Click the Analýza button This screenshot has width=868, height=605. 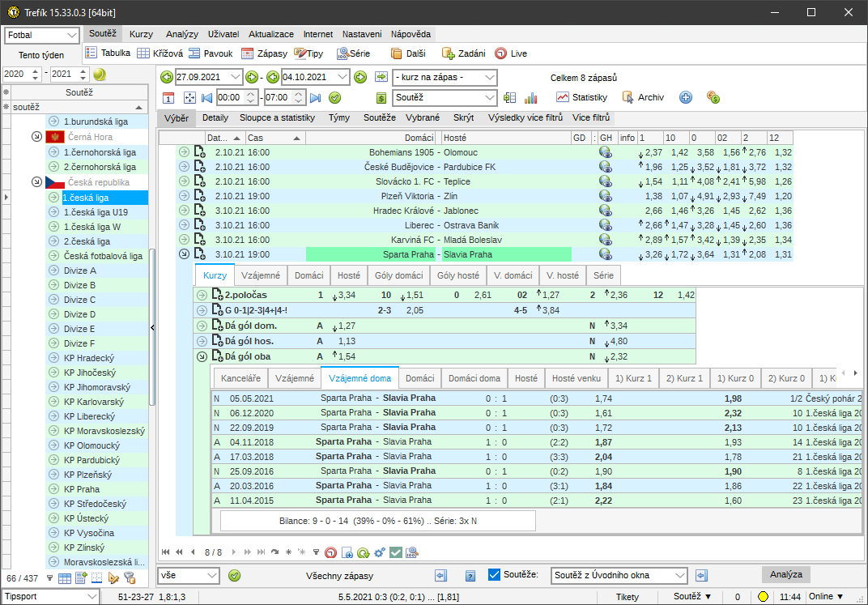tap(786, 574)
